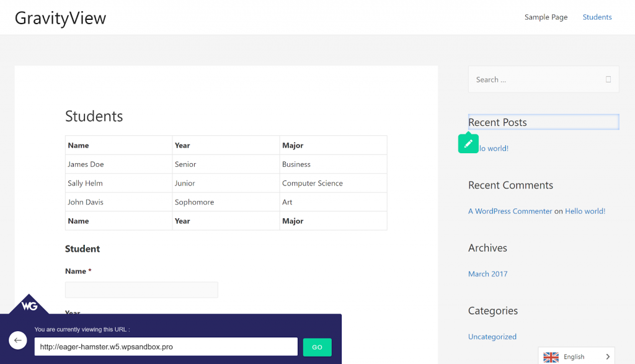The image size is (635, 364).
Task: Select the Computer Science table cell
Action: pyautogui.click(x=333, y=183)
